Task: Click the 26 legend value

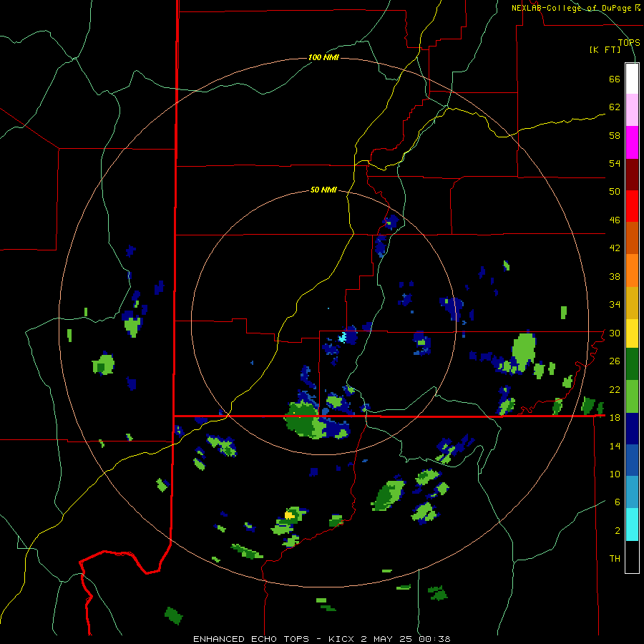Action: [x=615, y=361]
